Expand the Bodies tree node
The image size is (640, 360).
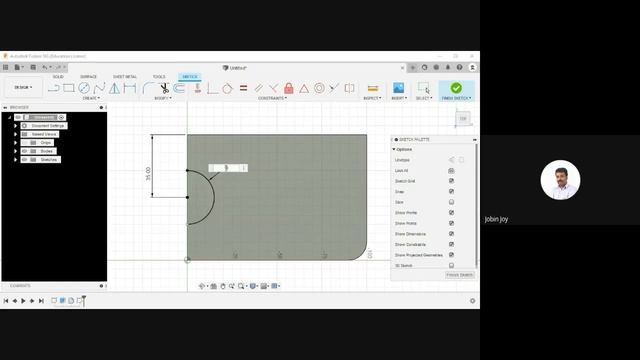pos(16,151)
